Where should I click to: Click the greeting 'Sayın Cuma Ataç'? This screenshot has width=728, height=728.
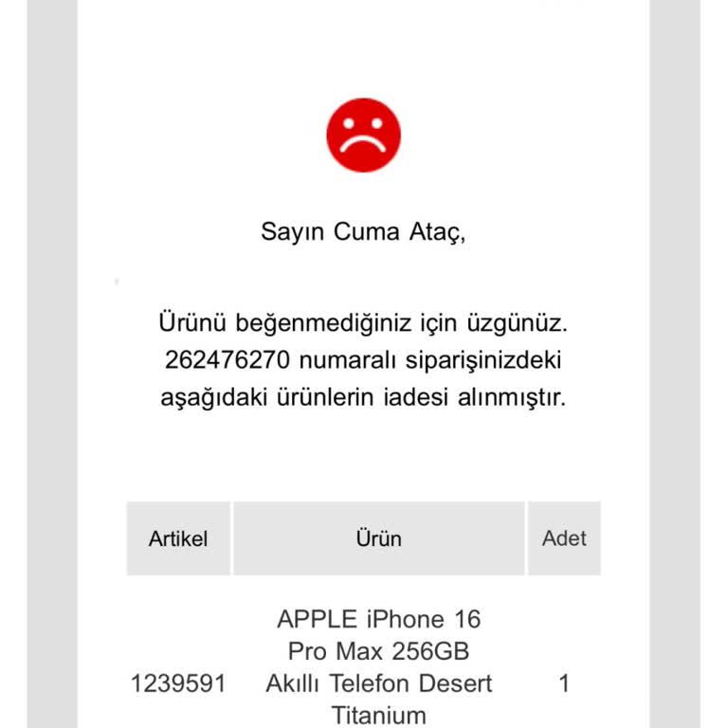[363, 232]
